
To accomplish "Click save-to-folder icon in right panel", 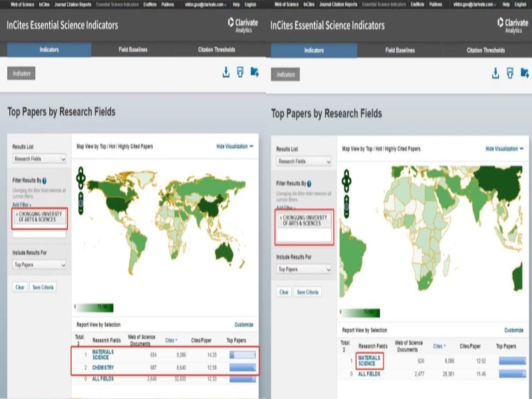I will click(x=525, y=73).
